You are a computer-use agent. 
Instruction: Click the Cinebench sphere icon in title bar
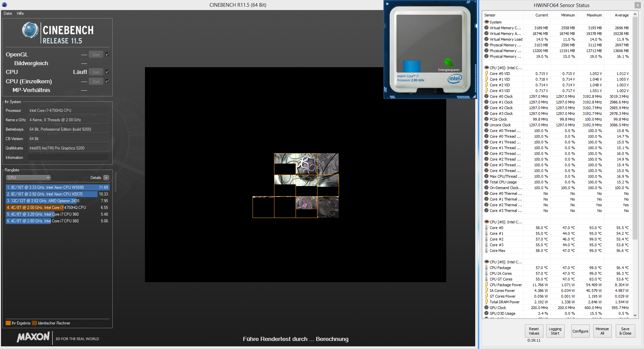(4, 5)
